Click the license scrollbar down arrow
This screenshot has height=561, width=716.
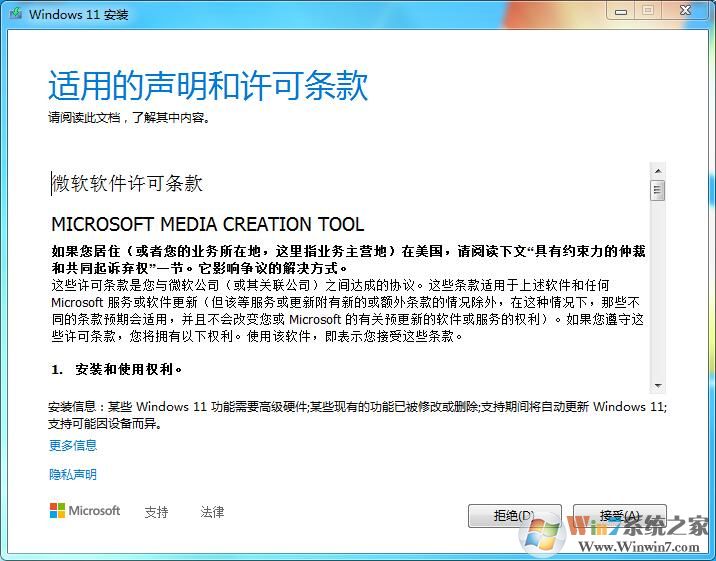click(658, 386)
